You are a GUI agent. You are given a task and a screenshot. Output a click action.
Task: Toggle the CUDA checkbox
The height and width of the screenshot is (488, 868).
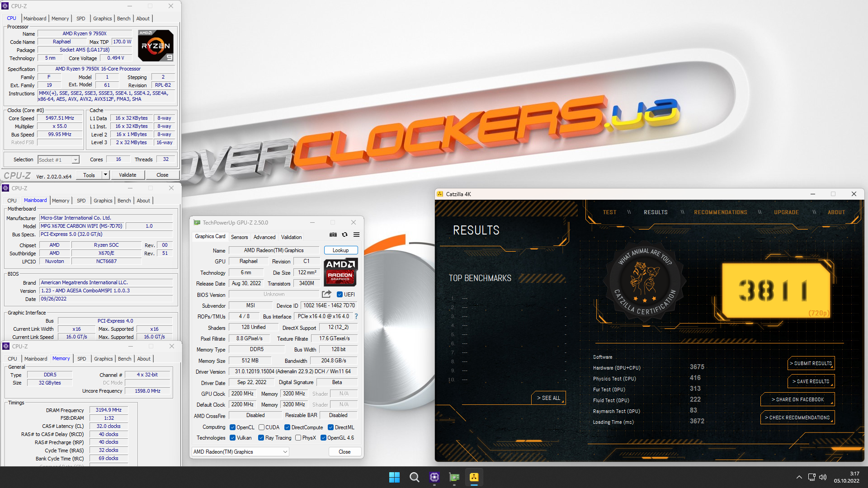click(x=261, y=427)
